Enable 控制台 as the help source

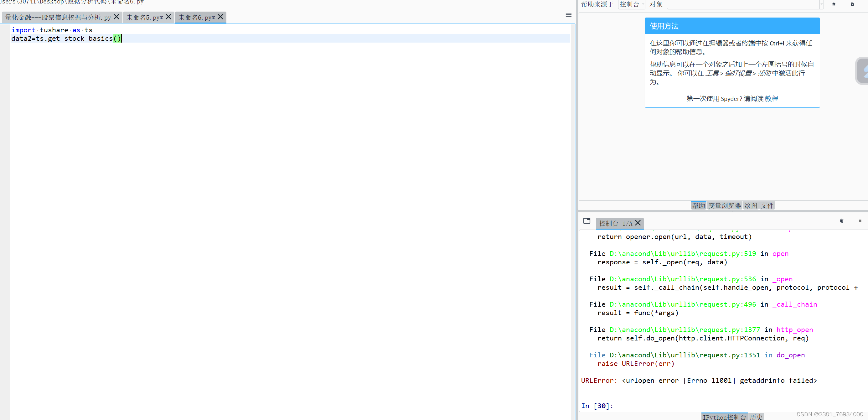click(629, 4)
